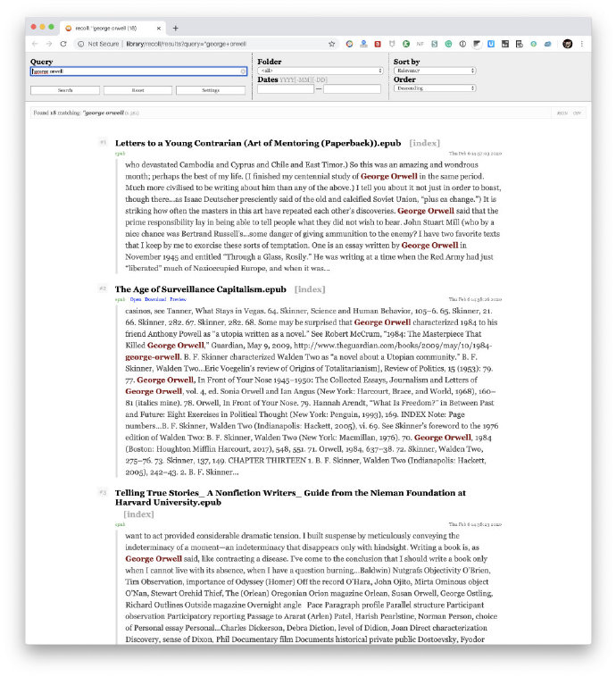616x677 pixels.
Task: Click the start date input field
Action: click(286, 89)
